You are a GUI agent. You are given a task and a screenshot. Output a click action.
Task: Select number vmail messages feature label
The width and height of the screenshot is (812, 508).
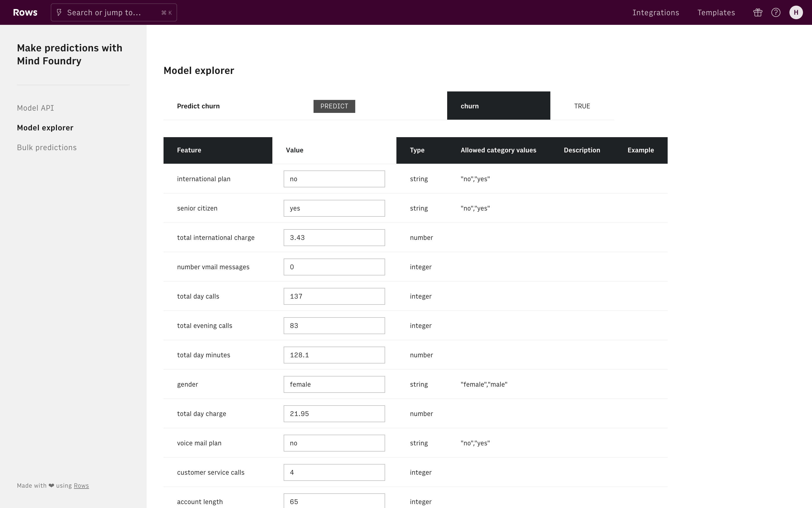213,267
